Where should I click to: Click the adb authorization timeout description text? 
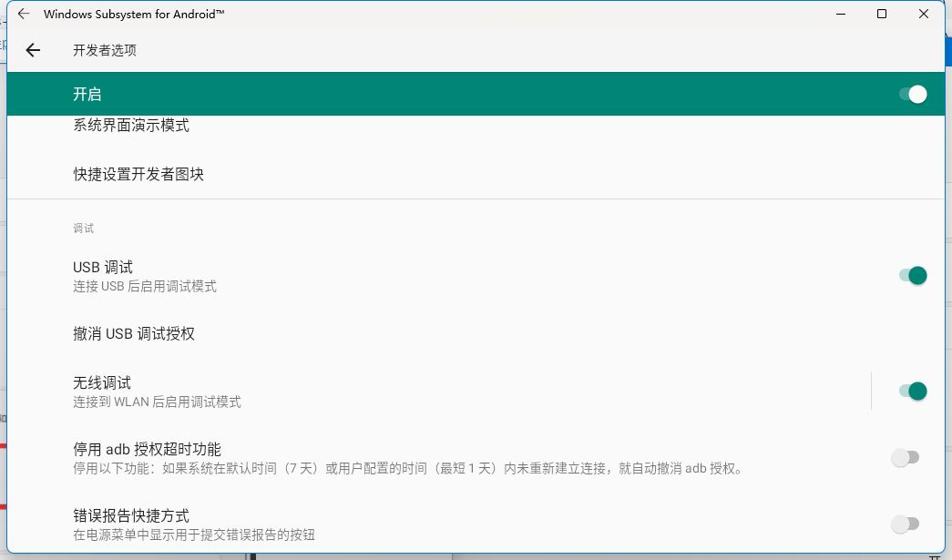coord(409,469)
